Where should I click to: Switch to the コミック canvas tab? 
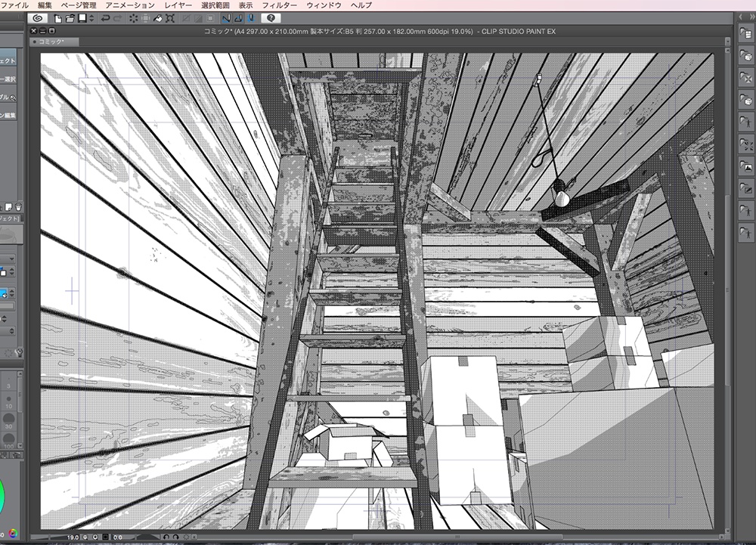(x=51, y=42)
